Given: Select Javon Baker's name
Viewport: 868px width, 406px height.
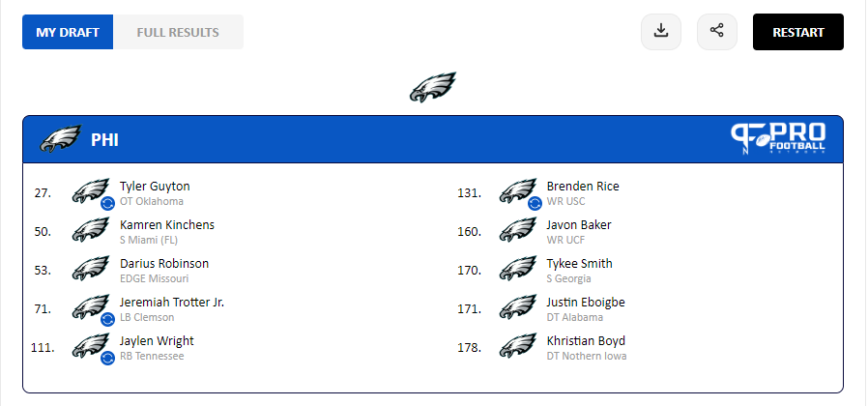Looking at the screenshot, I should point(579,225).
